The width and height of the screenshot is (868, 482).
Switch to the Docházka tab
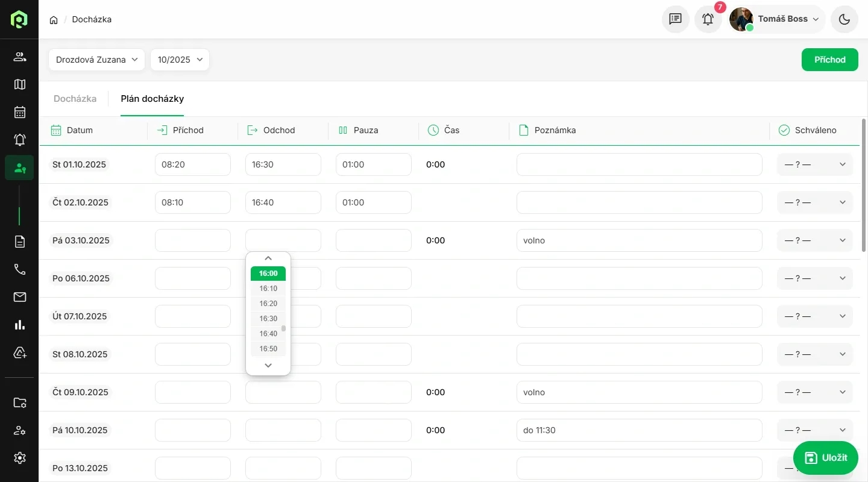point(75,99)
